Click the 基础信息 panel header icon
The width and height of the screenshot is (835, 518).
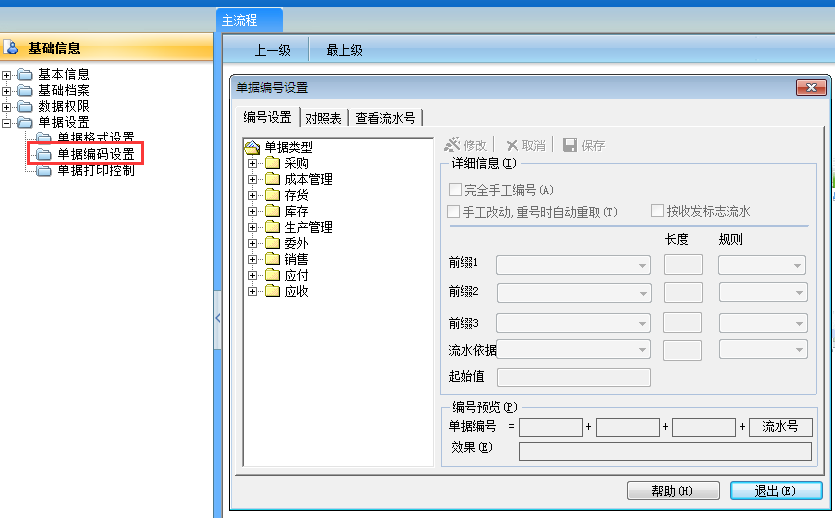tap(12, 47)
